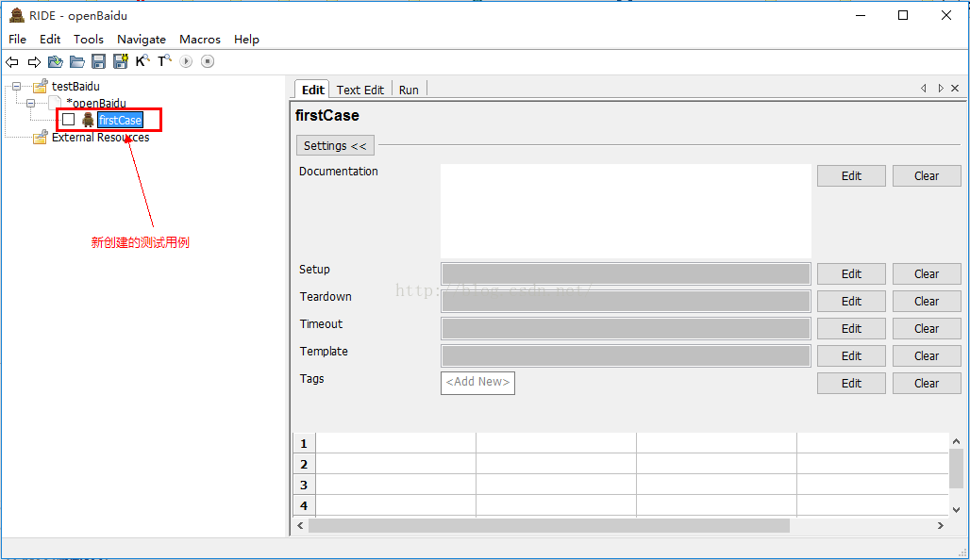The height and width of the screenshot is (560, 970).
Task: Click the firstCase robot icon
Action: point(88,120)
